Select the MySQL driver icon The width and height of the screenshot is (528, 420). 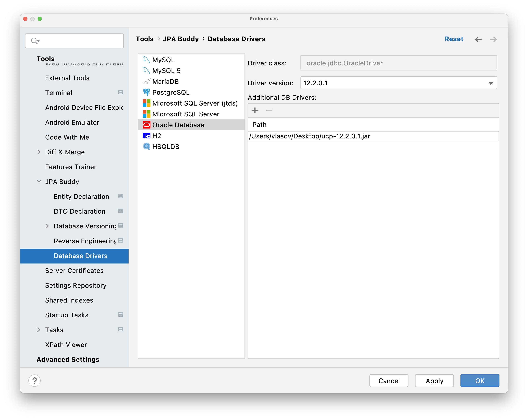tap(146, 59)
